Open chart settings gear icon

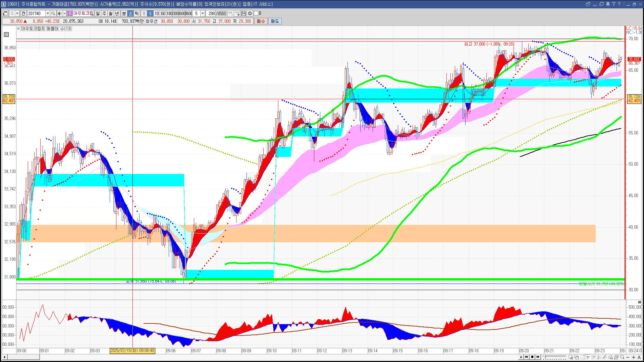pos(250,13)
